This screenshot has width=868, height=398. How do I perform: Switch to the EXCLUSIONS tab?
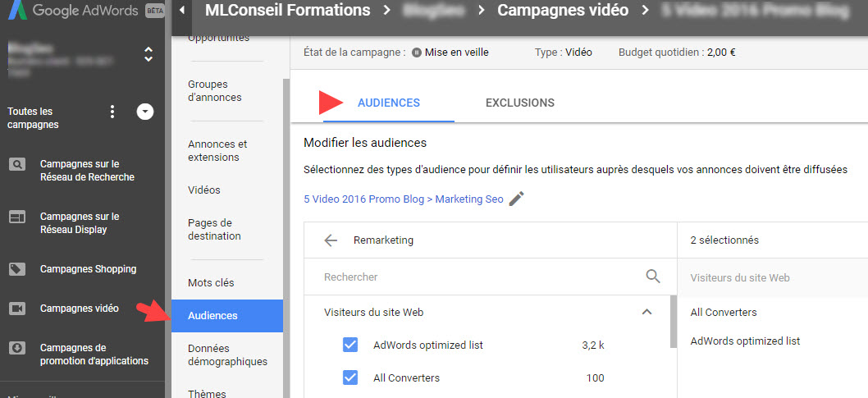(520, 103)
